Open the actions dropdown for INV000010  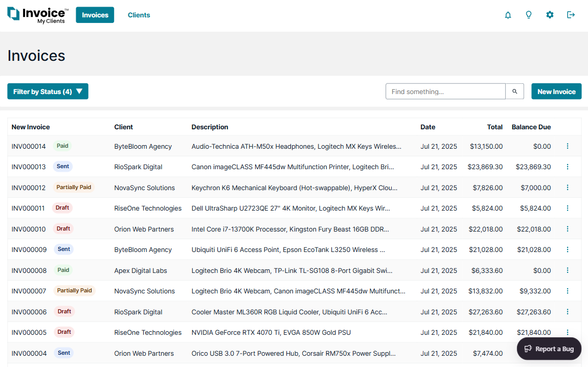568,228
